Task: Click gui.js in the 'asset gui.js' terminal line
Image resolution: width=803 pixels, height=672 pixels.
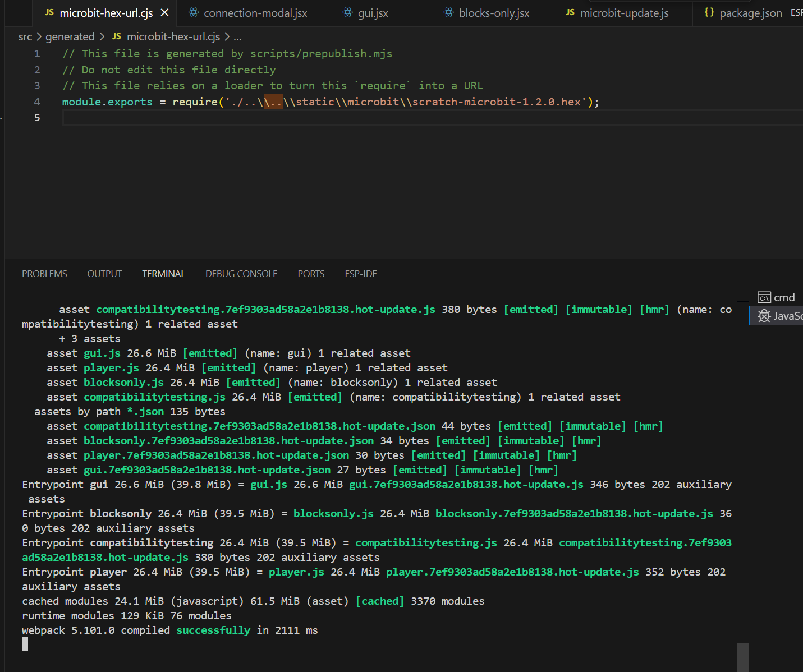Action: tap(102, 353)
